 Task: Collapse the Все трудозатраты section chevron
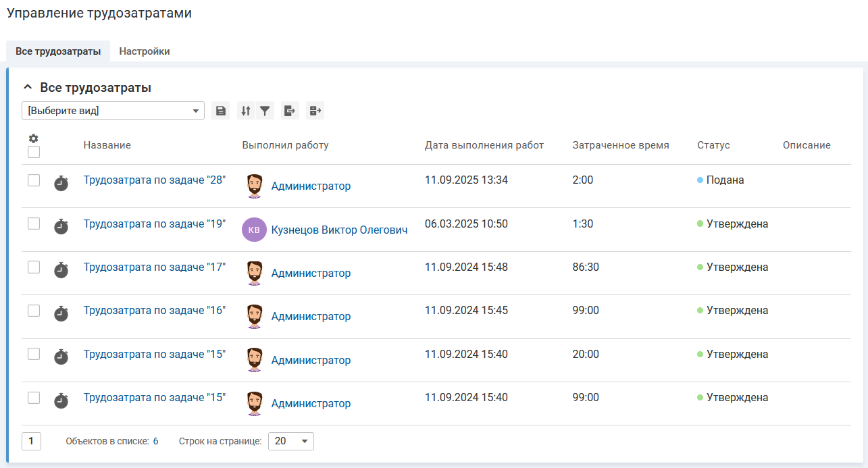[28, 88]
